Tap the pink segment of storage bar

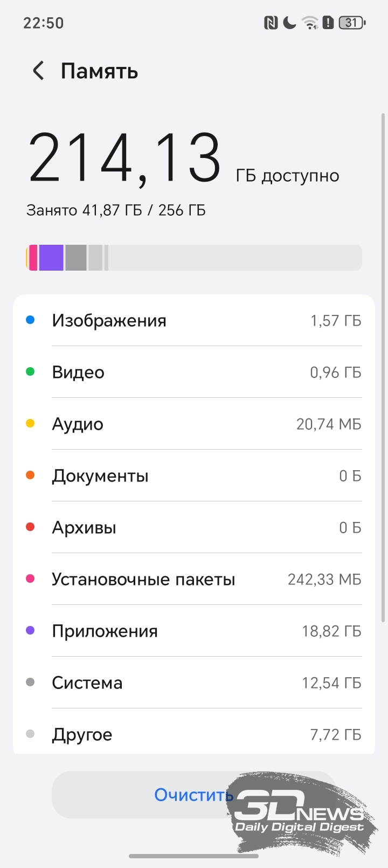pyautogui.click(x=33, y=258)
